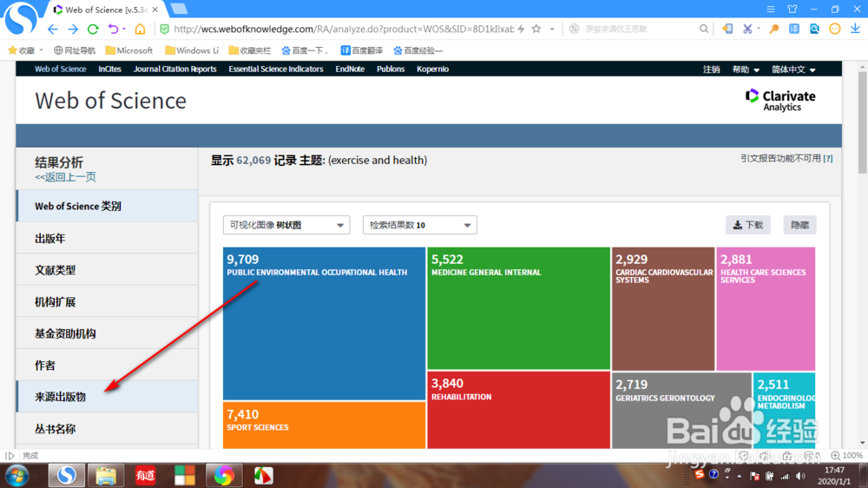Click the volume speaker tray icon
This screenshot has width=868, height=488.
click(x=800, y=476)
